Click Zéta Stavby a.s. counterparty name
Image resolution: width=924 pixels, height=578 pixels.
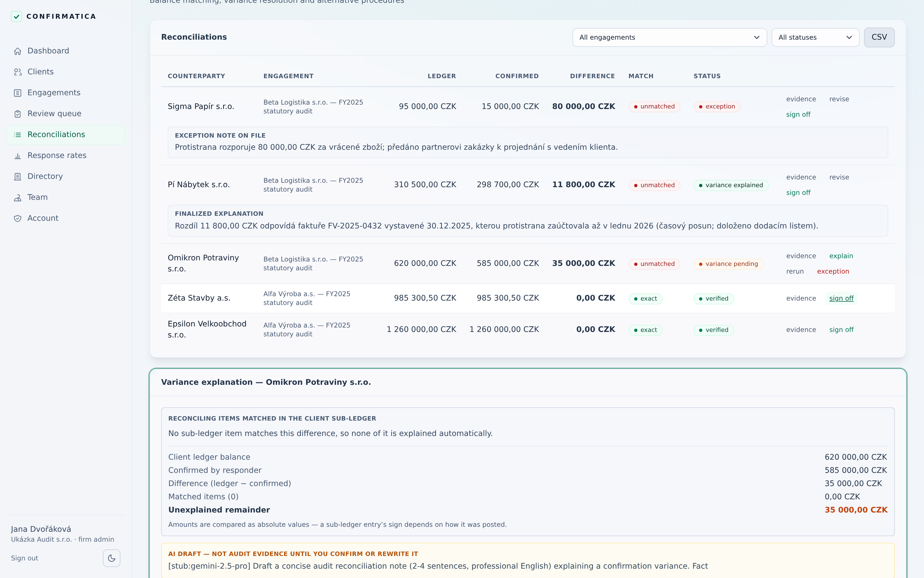click(x=199, y=298)
